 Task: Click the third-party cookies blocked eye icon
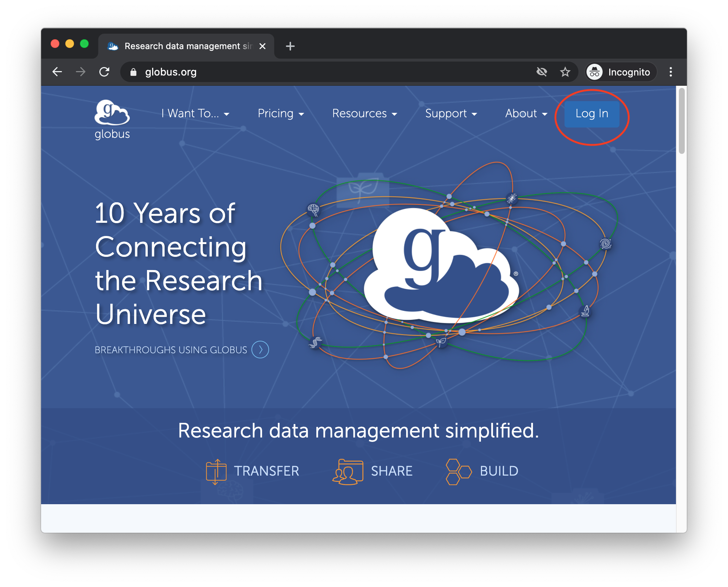coord(541,72)
